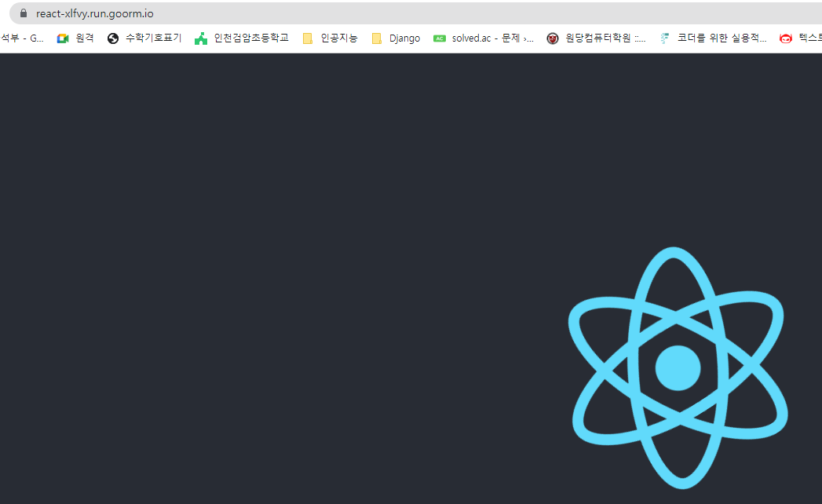This screenshot has height=504, width=822.
Task: Click the 원당컴퓨터학원 bookmark favicon
Action: click(553, 38)
